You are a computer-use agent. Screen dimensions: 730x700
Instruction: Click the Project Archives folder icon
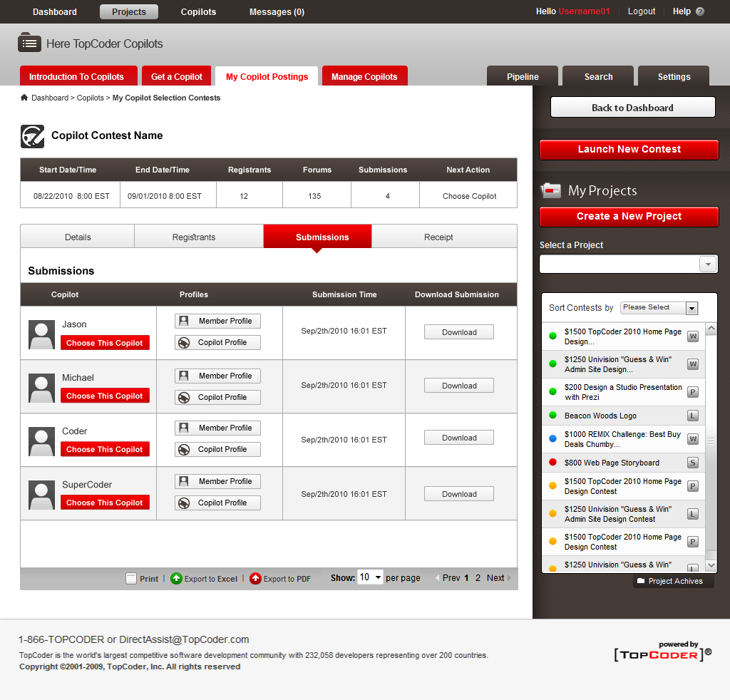tap(640, 581)
